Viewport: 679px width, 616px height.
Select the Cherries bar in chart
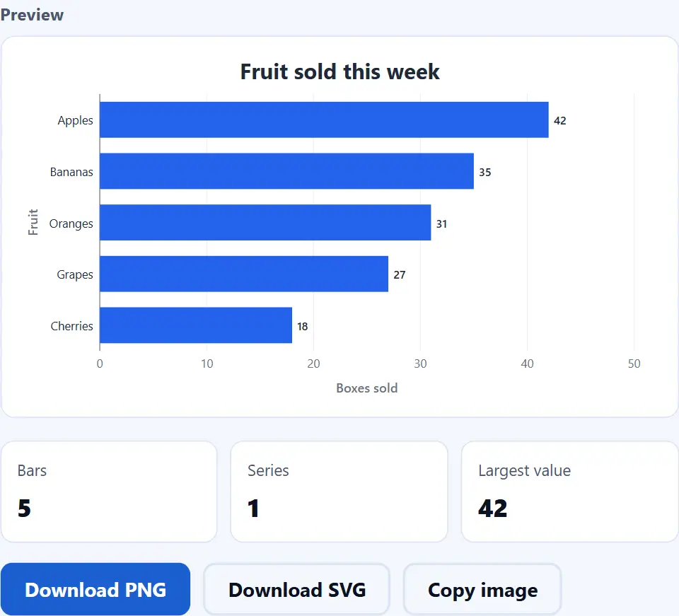196,325
